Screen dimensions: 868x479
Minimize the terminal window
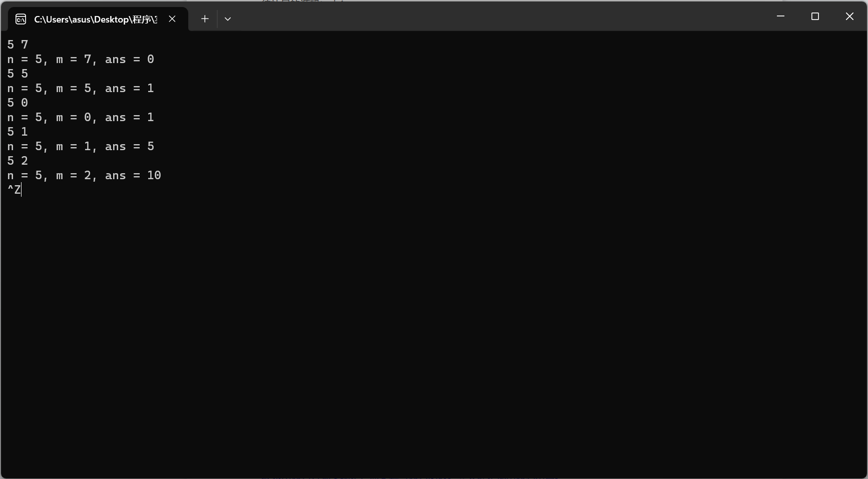tap(780, 17)
